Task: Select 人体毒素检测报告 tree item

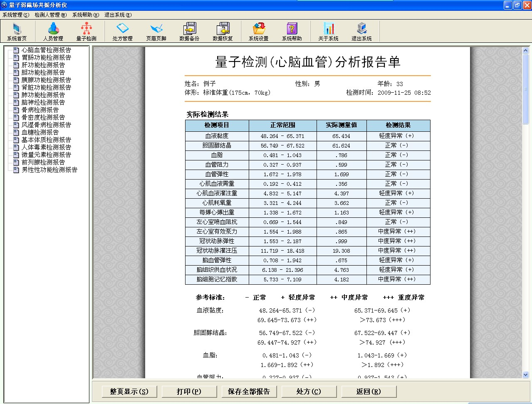Action: pyautogui.click(x=46, y=147)
